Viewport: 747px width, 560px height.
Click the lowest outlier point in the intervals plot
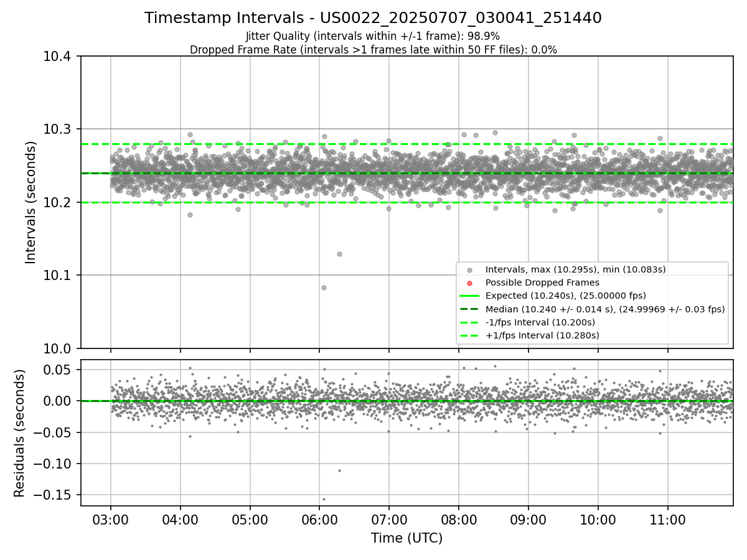[x=324, y=287]
